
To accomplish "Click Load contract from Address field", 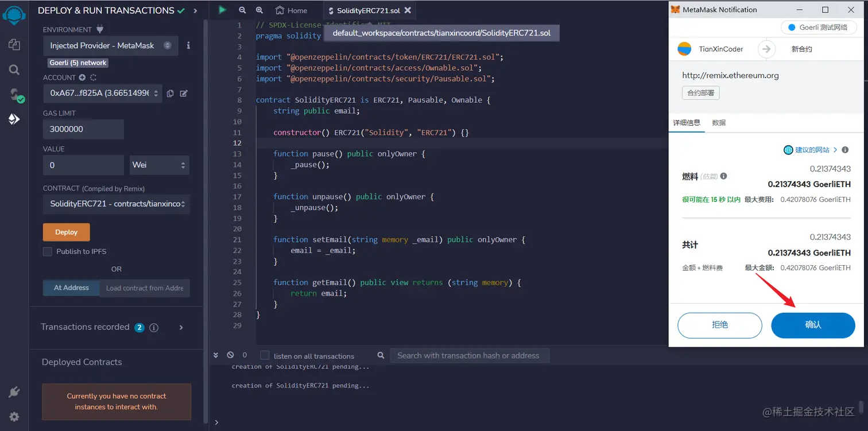I will tap(145, 288).
